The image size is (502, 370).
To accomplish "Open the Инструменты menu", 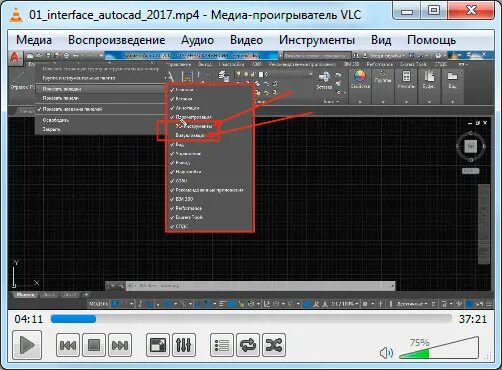I will (317, 40).
